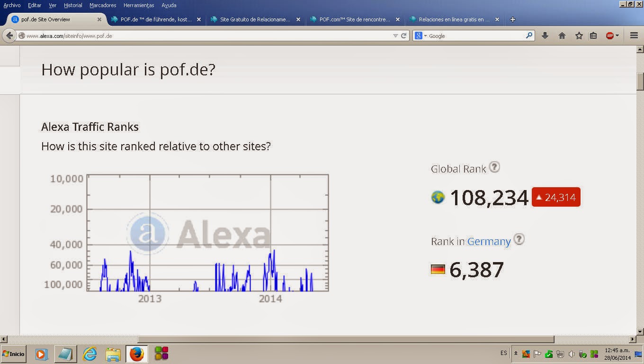Click the help icon next to Rank in Germany
Image resolution: width=644 pixels, height=364 pixels.
(519, 239)
